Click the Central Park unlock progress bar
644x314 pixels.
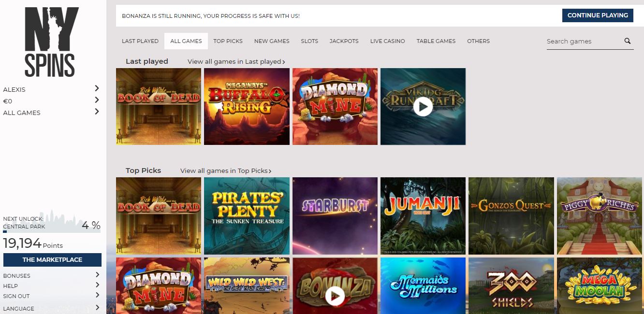[x=52, y=232]
